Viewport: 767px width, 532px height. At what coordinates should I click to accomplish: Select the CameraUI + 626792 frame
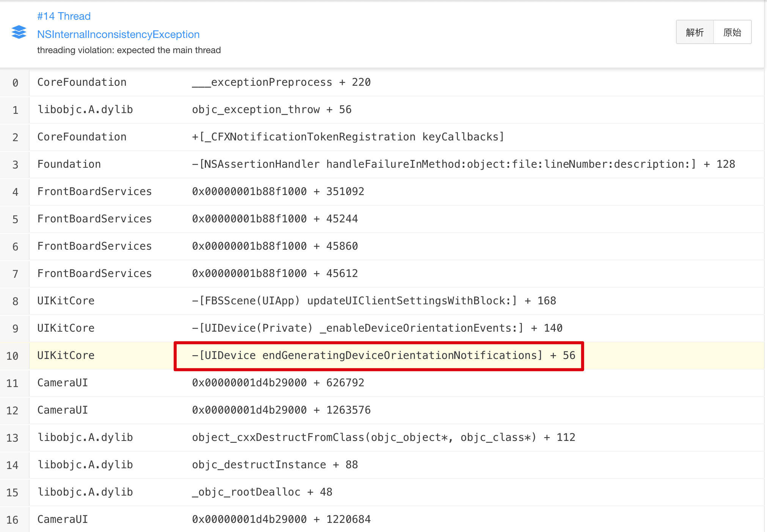tap(278, 383)
